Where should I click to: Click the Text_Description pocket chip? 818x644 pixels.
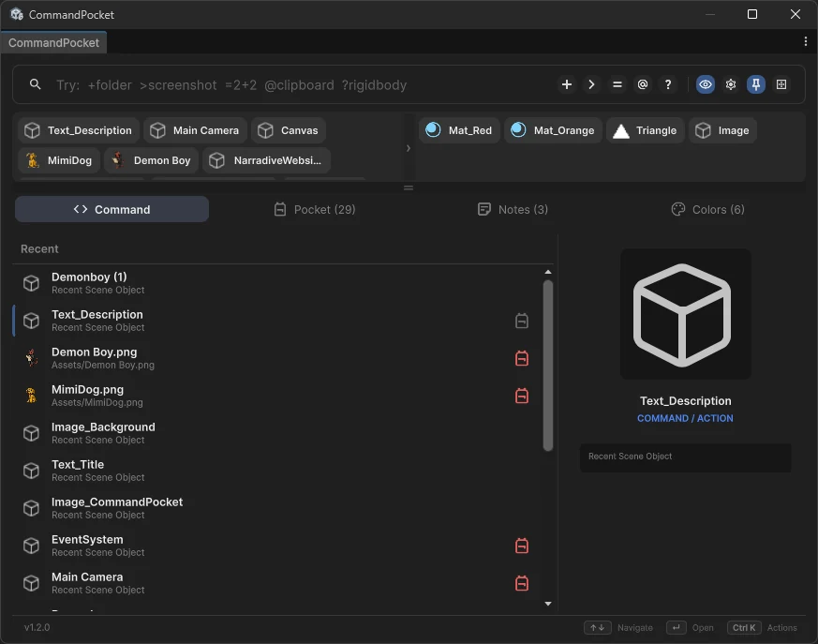click(x=79, y=130)
